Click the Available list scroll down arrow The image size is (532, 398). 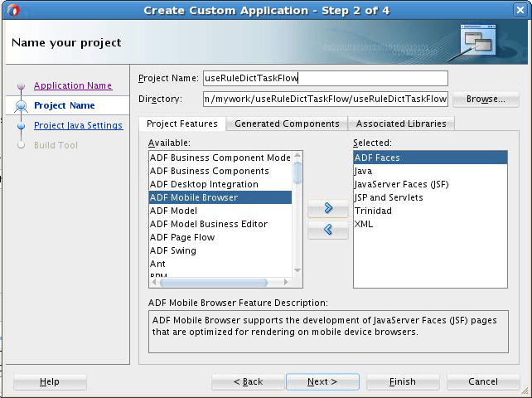[x=297, y=270]
